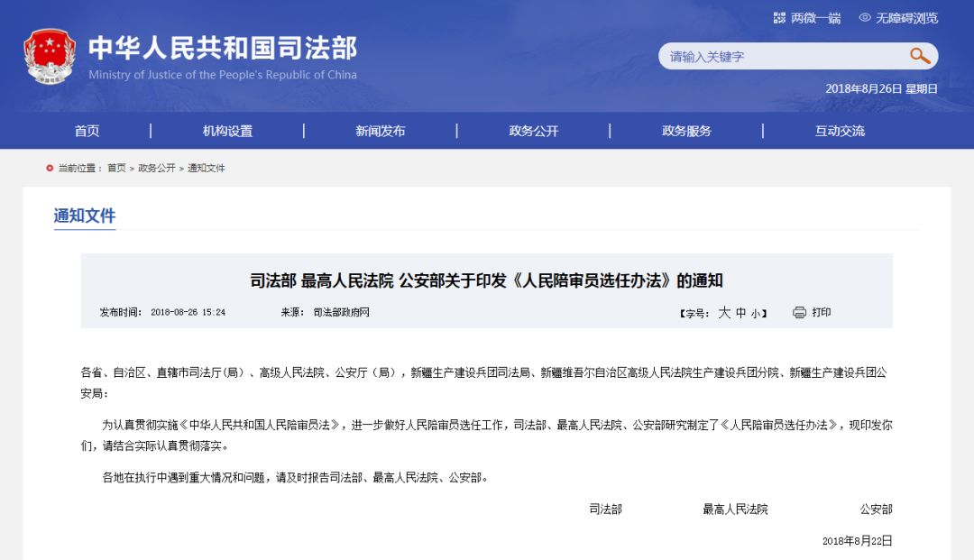The image size is (974, 560).
Task: Click the source text 司法部政府网
Action: click(341, 312)
